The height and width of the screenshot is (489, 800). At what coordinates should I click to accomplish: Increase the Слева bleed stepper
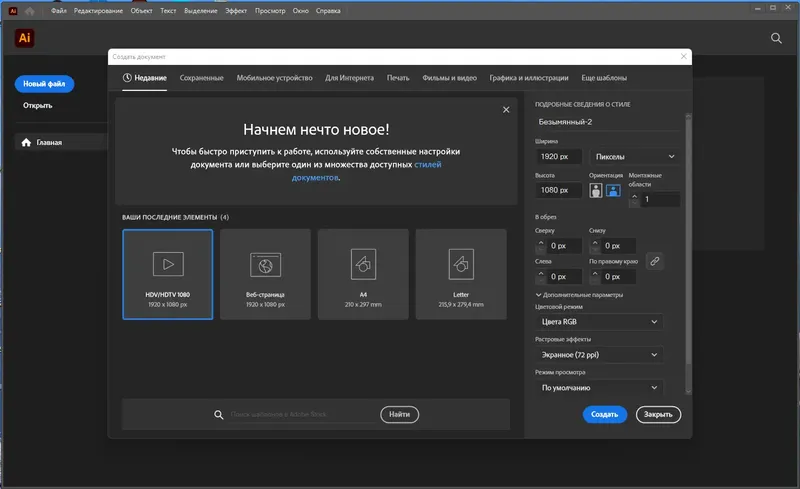click(x=541, y=273)
